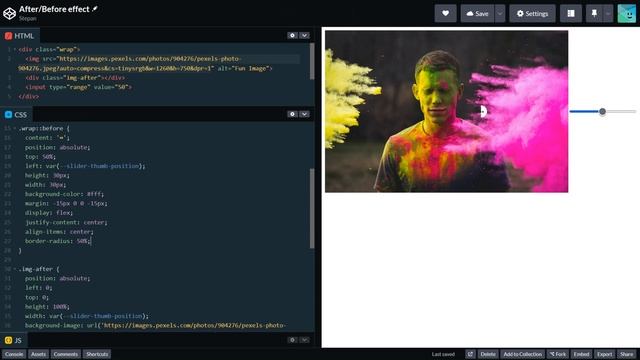Click the 'display: flex;' CSS line
Screen dimensions: 640x360
tap(49, 213)
